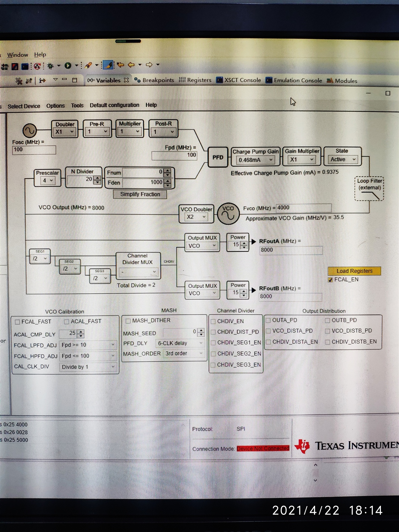Adjust RFoutA Power stepper
Screen dimensions: 399x532
coord(244,245)
